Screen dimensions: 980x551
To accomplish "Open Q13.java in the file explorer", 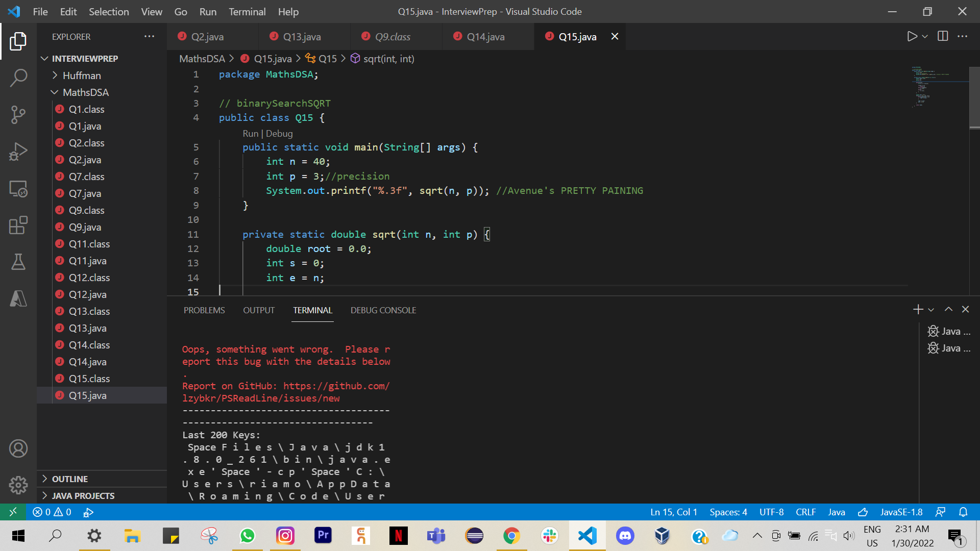I will tap(88, 328).
